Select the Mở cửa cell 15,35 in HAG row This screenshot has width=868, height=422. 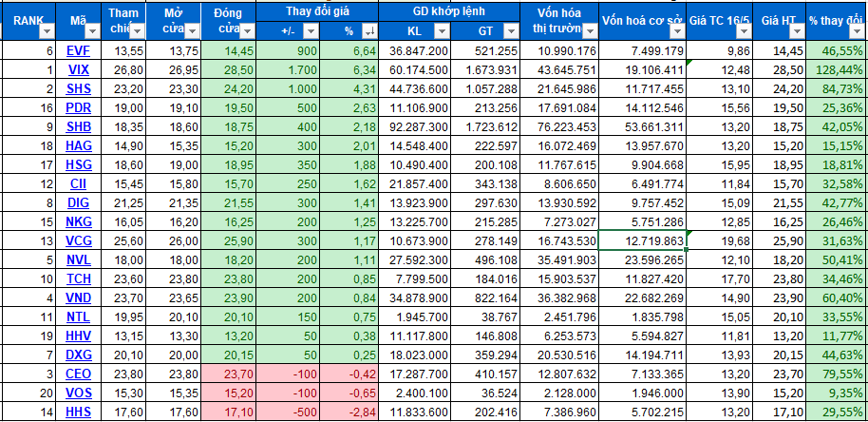[174, 146]
